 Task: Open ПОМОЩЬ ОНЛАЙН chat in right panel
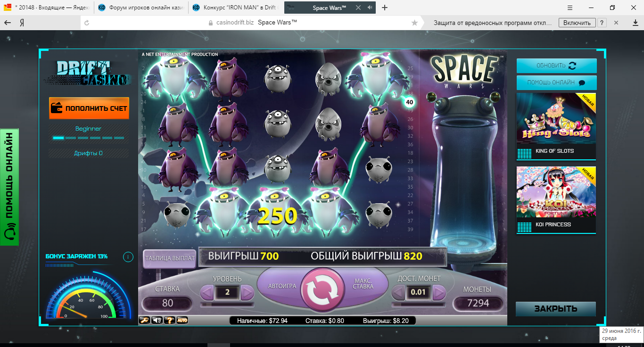(556, 83)
